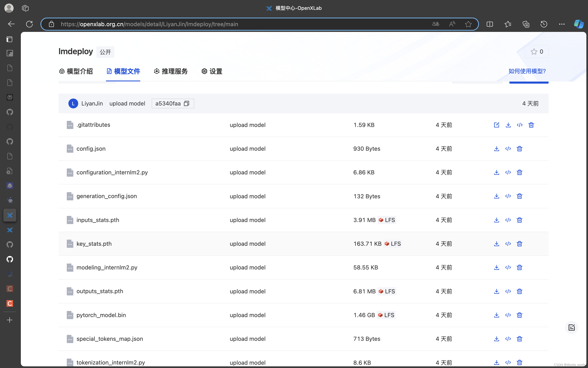588x368 pixels.
Task: Open the 设置 tab
Action: pos(212,71)
